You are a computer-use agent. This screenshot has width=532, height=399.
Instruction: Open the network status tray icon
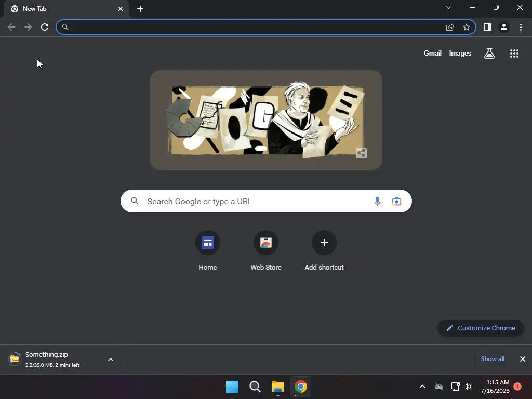(455, 387)
